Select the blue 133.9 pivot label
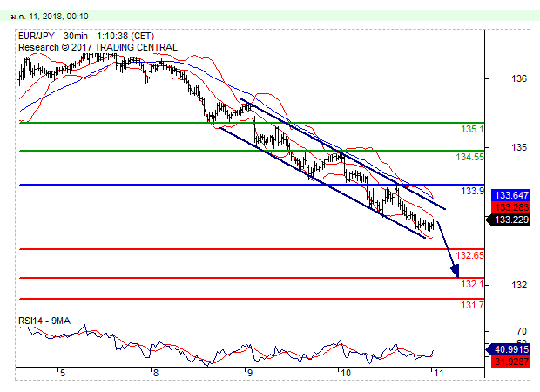This screenshot has width=540, height=392. point(472,191)
